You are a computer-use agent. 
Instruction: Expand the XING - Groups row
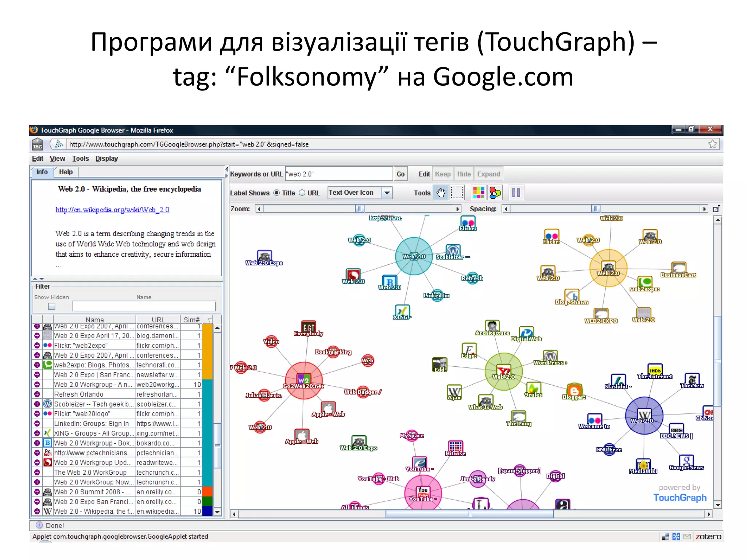click(x=37, y=433)
